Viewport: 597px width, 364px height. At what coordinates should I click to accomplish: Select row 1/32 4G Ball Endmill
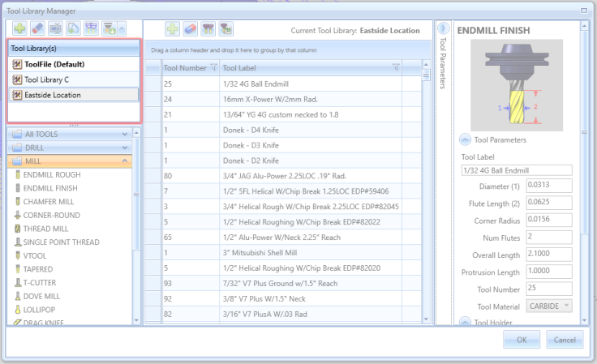click(x=284, y=84)
